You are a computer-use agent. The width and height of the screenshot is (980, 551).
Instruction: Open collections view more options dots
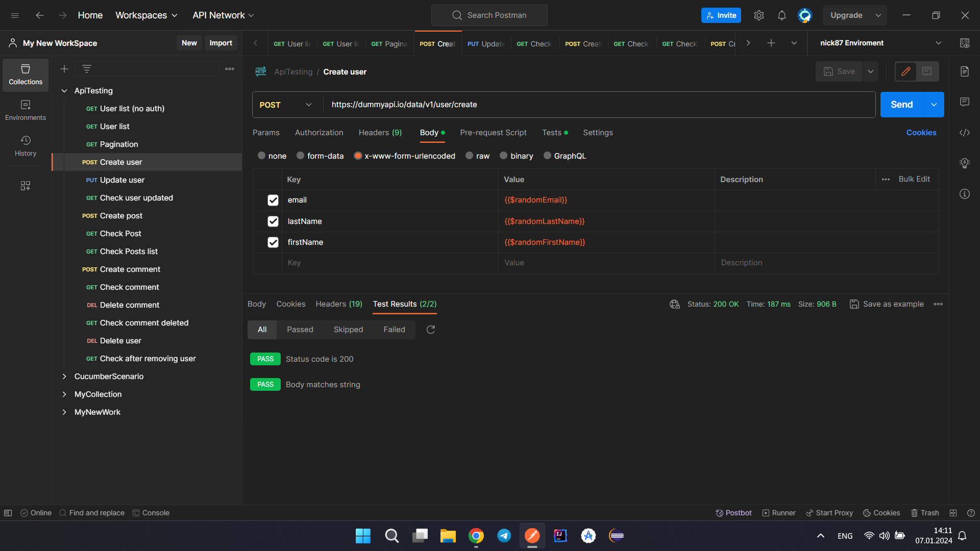pos(230,69)
